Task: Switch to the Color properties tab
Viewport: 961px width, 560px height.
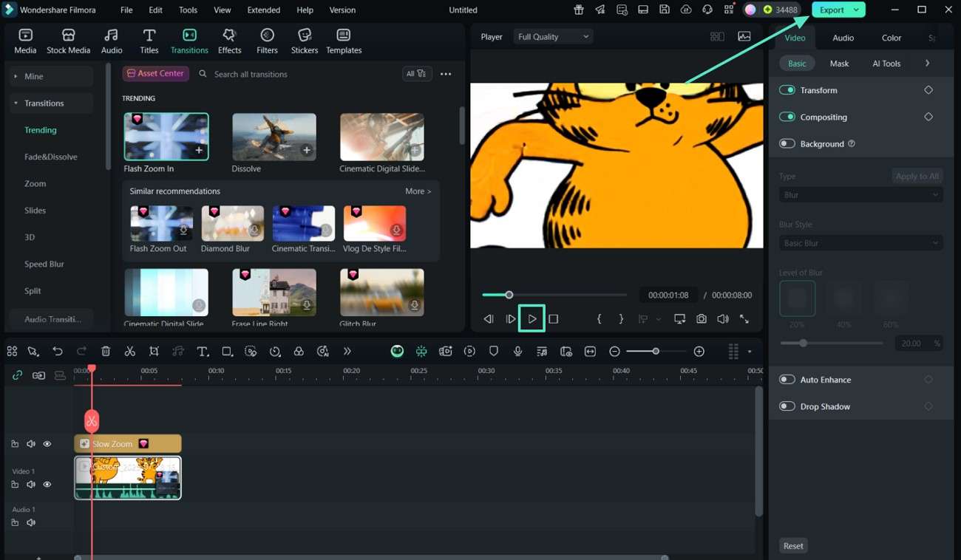Action: pyautogui.click(x=892, y=38)
